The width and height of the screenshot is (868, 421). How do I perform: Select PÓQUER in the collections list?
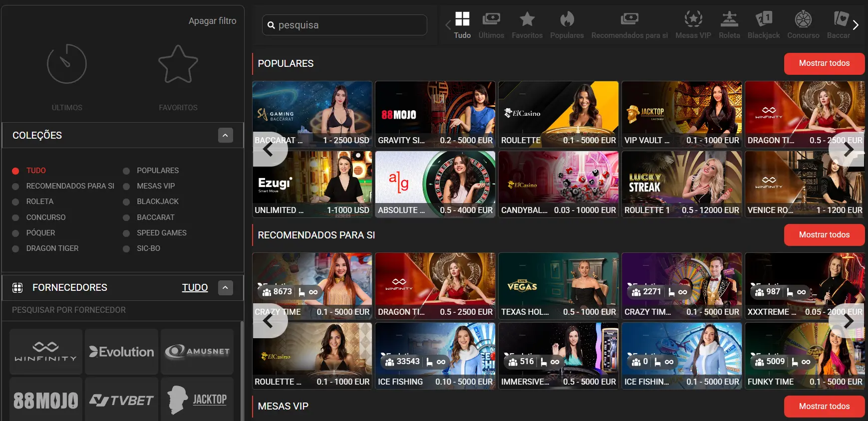point(40,233)
